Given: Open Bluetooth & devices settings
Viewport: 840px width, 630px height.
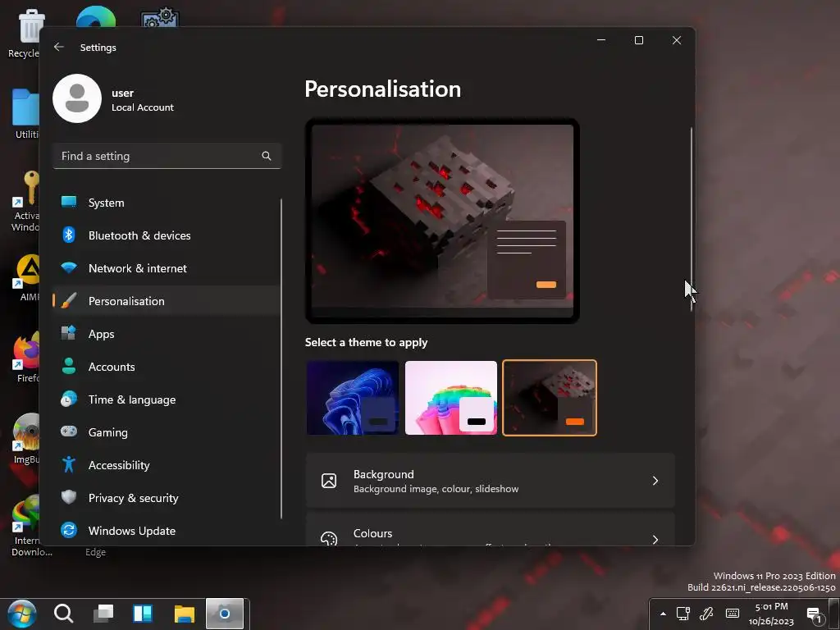Looking at the screenshot, I should coord(166,235).
